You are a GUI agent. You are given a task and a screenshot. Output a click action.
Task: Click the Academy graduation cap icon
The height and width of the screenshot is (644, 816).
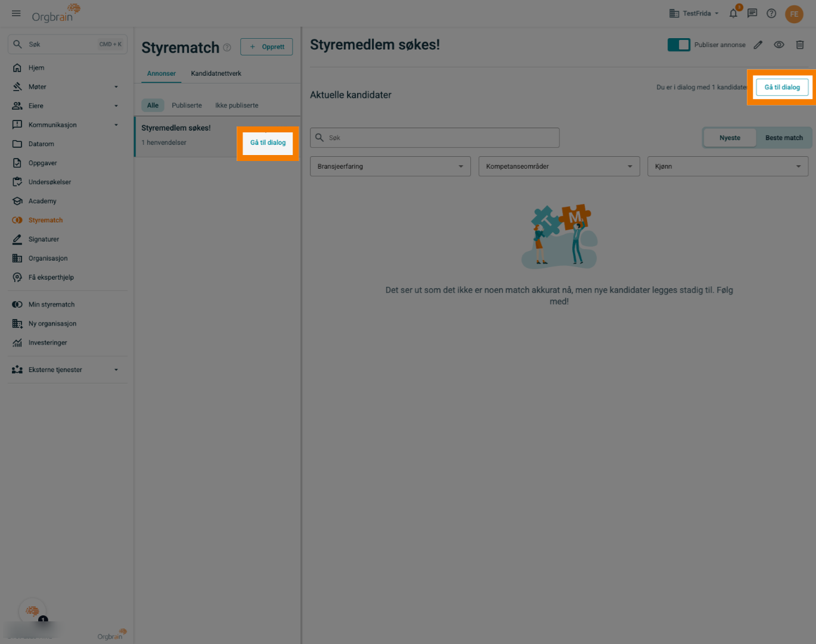[x=17, y=202]
